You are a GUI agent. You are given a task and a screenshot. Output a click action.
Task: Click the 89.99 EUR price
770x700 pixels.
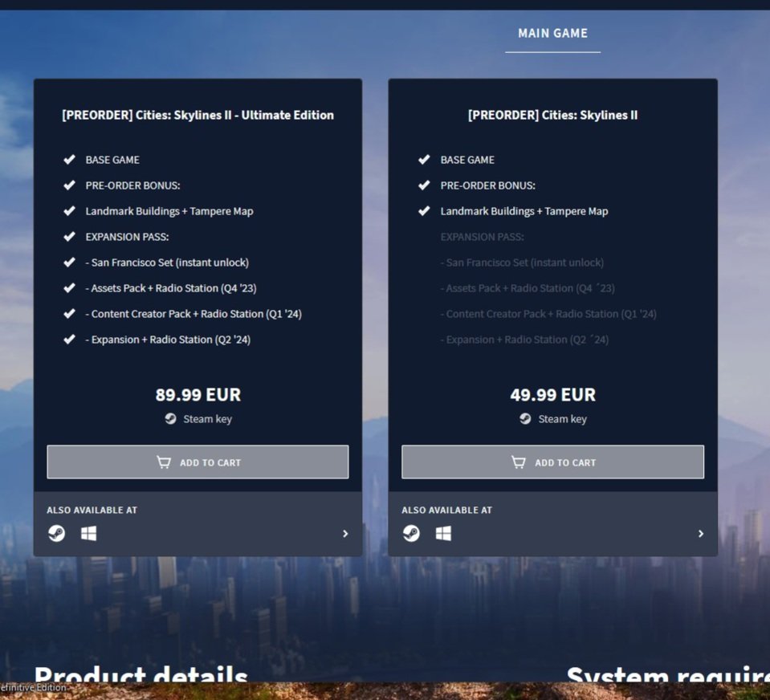coord(198,395)
